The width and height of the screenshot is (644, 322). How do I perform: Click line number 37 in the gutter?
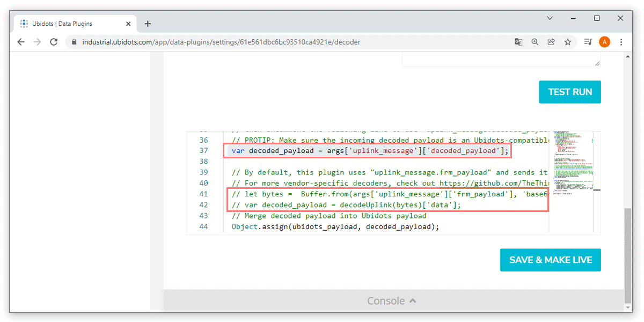(203, 151)
